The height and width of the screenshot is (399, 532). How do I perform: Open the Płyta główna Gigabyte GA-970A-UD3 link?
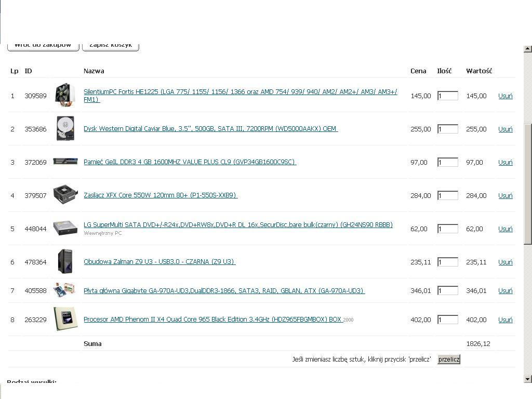(224, 291)
